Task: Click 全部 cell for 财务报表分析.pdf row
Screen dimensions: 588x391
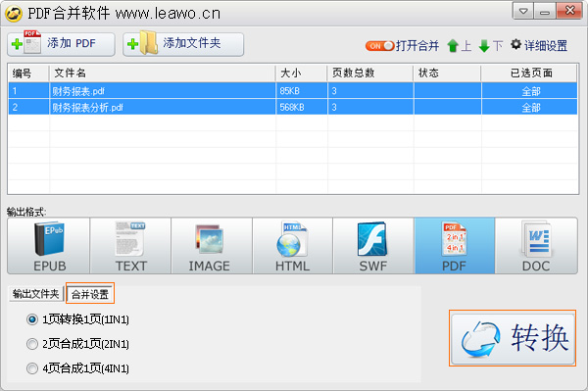Action: click(x=530, y=108)
